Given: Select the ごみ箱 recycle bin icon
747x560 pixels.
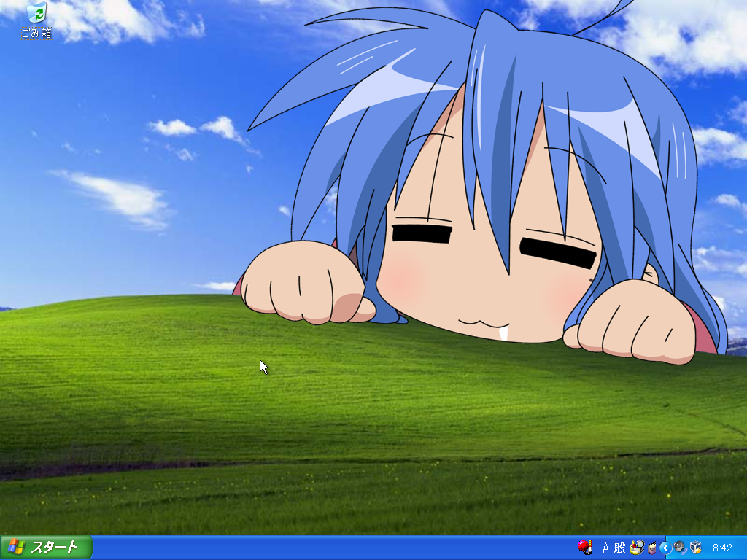Looking at the screenshot, I should coord(36,13).
